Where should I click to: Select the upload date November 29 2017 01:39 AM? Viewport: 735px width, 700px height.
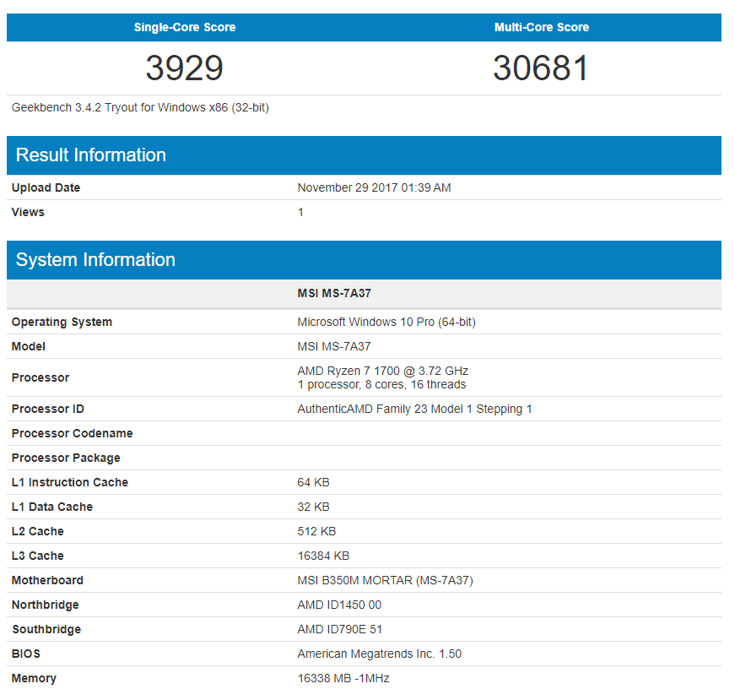click(x=374, y=187)
